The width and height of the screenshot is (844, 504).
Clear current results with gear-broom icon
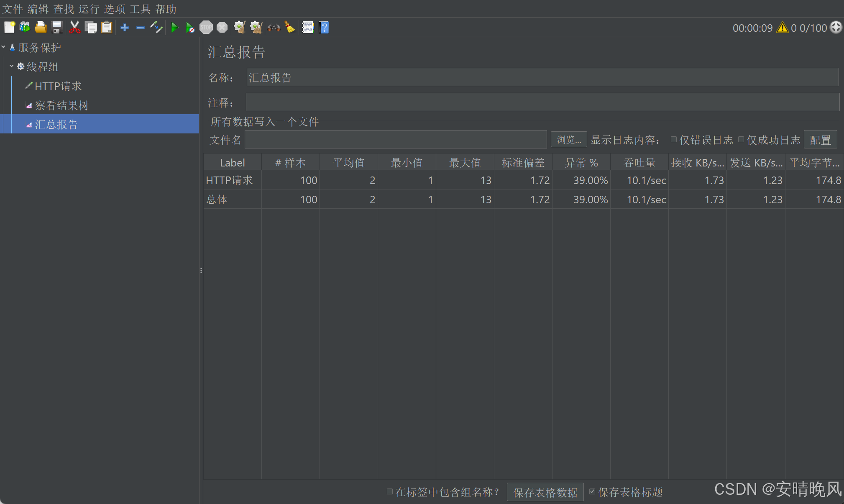pyautogui.click(x=239, y=28)
